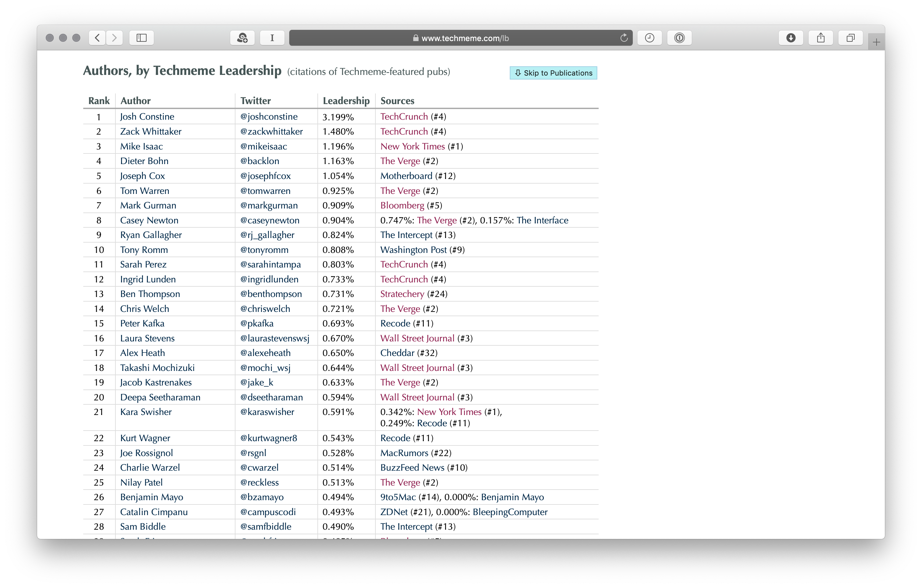
Task: Open @backlon Twitter handle
Action: coord(260,161)
